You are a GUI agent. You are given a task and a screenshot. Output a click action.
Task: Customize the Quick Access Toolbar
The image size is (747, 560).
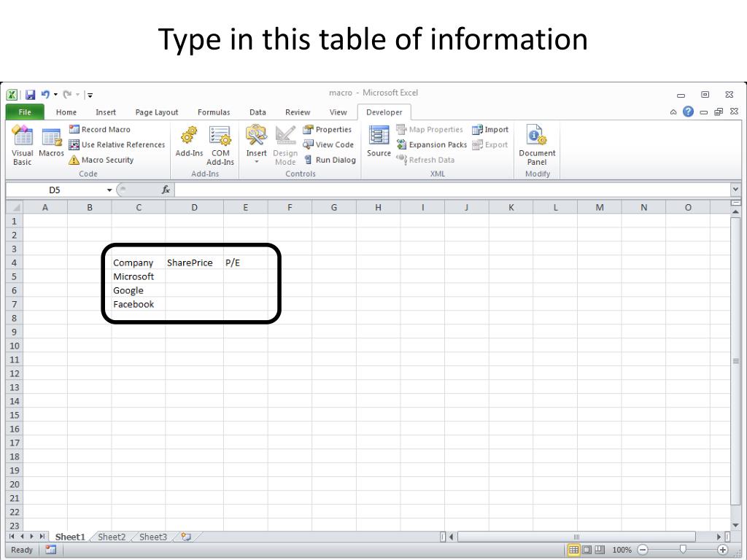coord(90,96)
